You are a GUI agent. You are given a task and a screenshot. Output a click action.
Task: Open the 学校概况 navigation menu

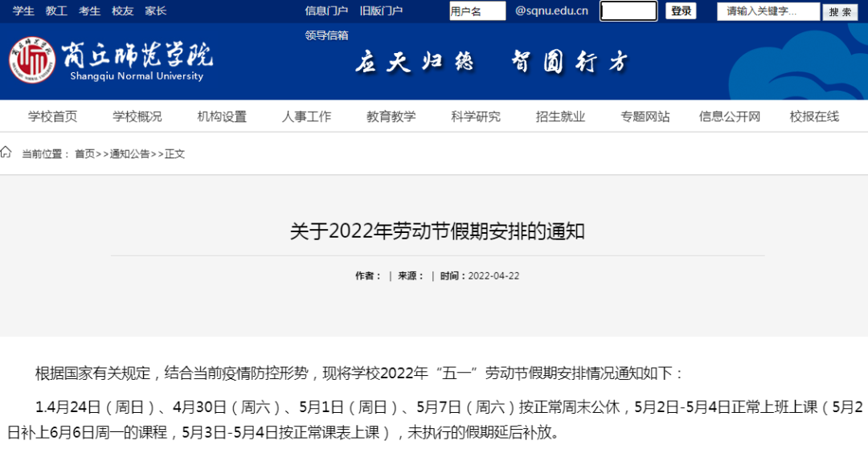coord(137,116)
